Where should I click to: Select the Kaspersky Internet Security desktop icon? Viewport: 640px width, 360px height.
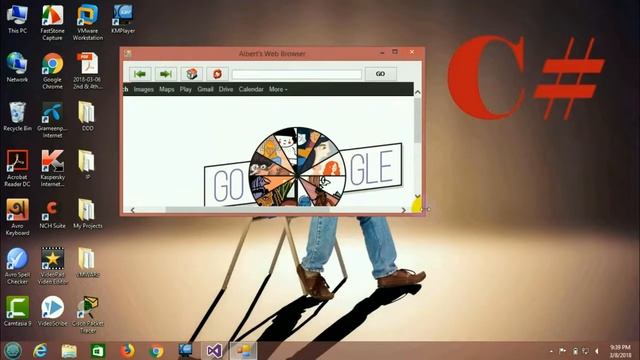52,169
